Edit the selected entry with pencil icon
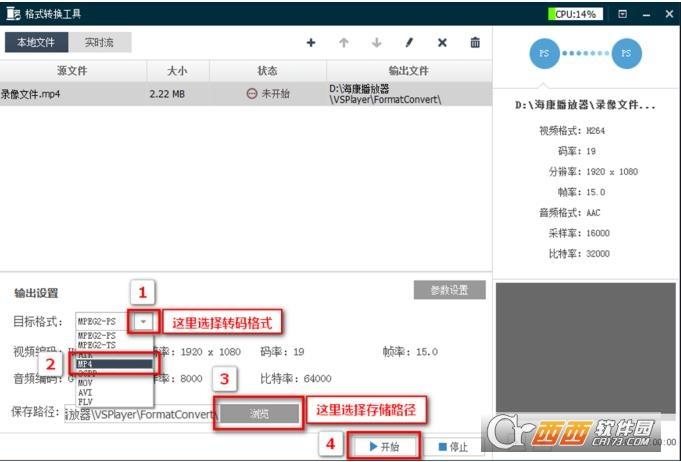This screenshot has height=462, width=681. coord(409,43)
